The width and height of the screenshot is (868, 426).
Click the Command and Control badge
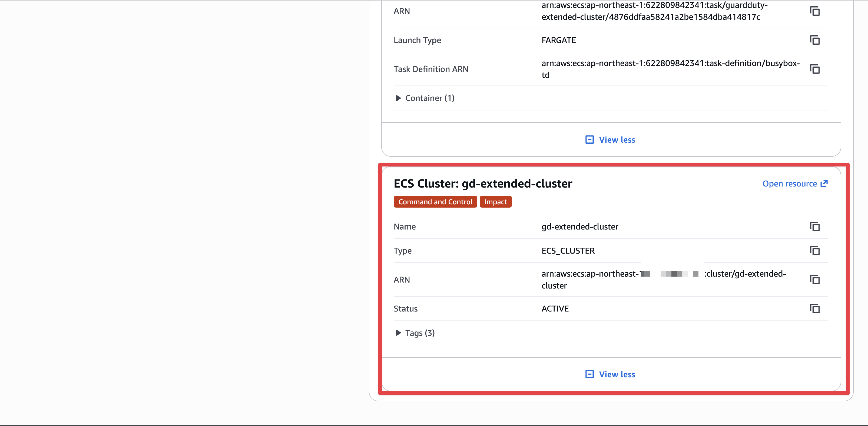(435, 202)
